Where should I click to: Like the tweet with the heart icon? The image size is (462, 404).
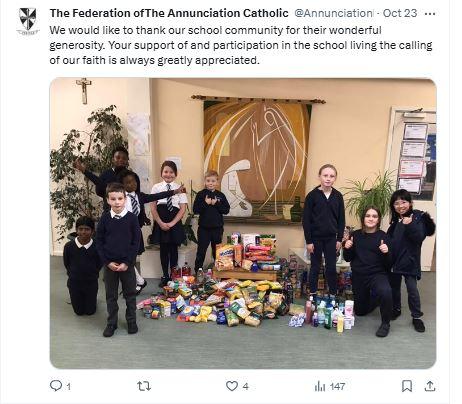click(x=232, y=386)
